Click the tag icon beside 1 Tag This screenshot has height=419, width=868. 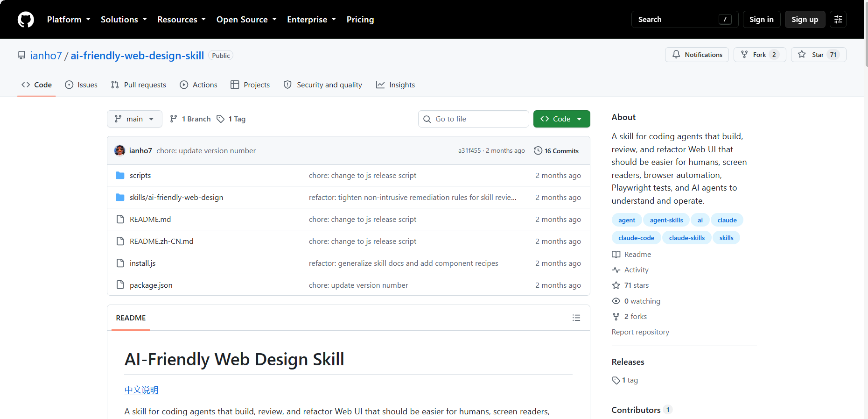pos(221,119)
